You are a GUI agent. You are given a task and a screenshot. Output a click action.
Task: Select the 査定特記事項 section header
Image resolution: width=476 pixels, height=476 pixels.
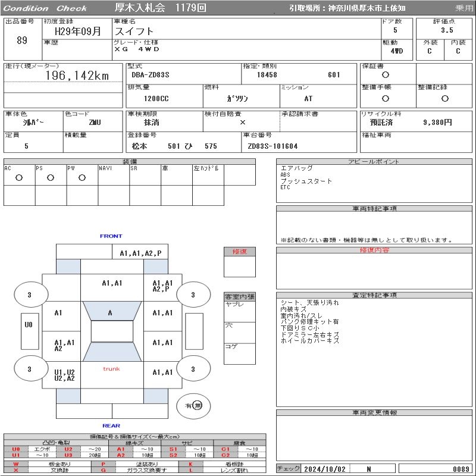pos(374,295)
